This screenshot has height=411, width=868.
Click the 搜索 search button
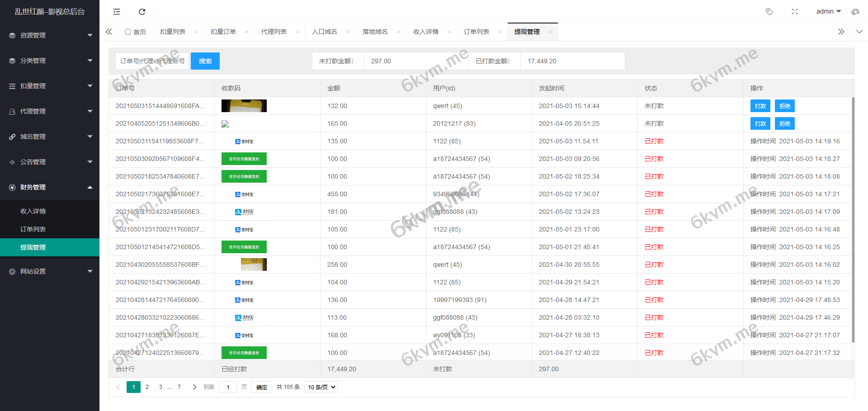click(x=205, y=61)
